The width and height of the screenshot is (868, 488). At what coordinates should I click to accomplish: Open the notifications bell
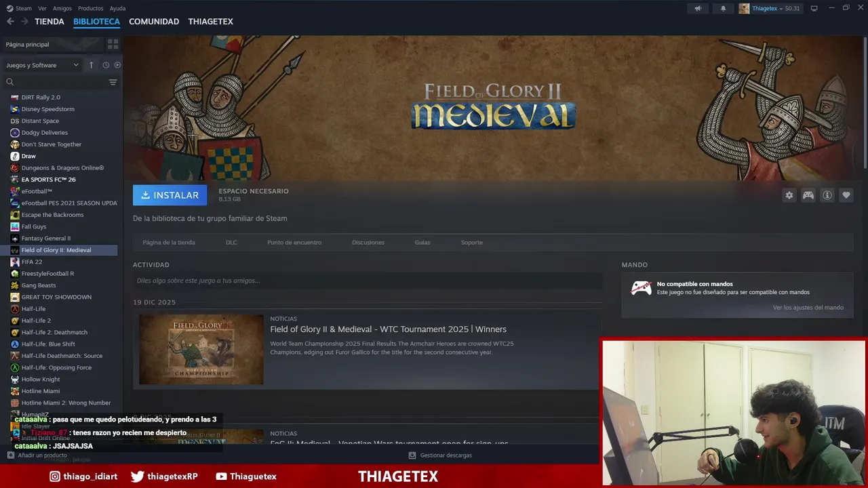point(723,8)
